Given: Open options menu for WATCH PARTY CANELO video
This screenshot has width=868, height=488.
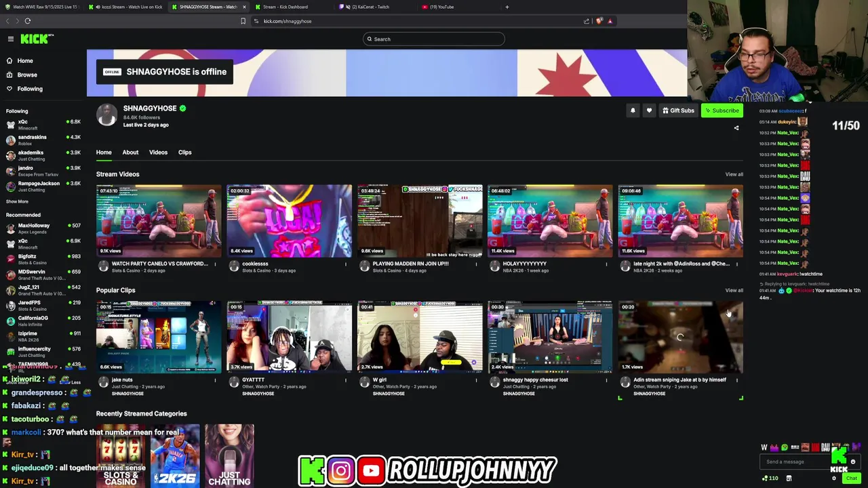Looking at the screenshot, I should click(x=216, y=264).
